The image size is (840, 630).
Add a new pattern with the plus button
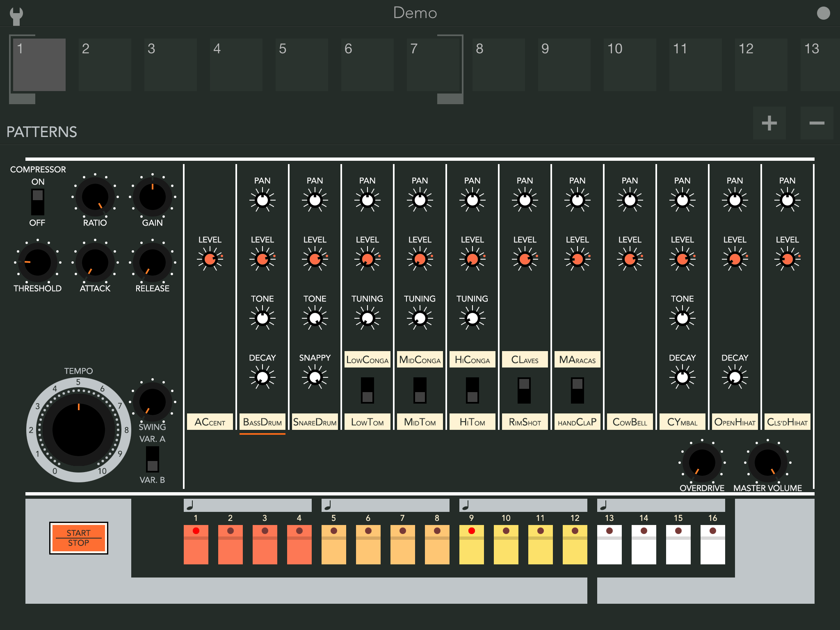click(769, 123)
